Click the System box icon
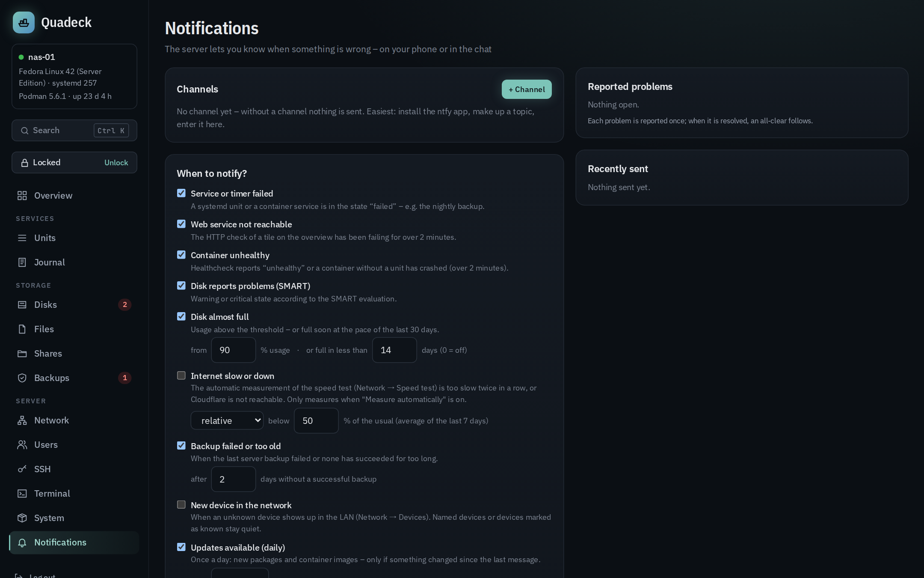924x578 pixels. [x=22, y=518]
